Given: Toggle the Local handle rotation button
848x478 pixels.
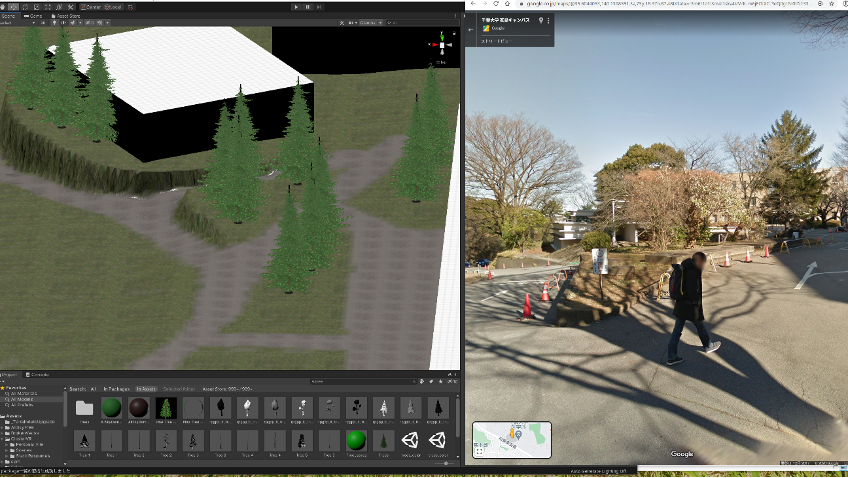Looking at the screenshot, I should (x=113, y=7).
